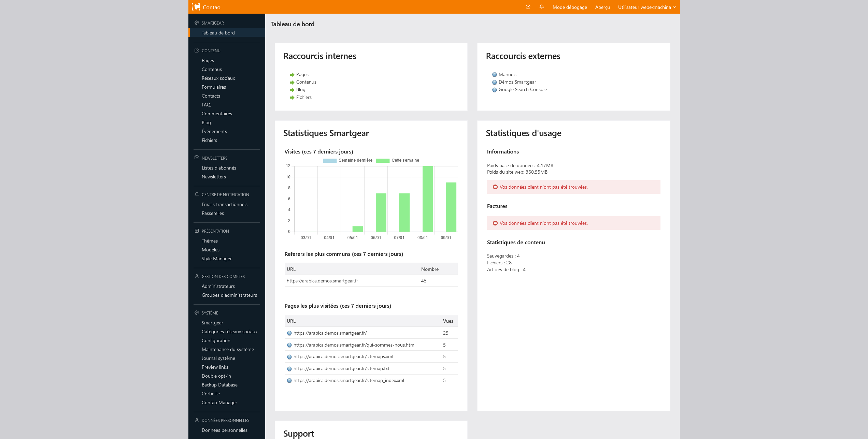The height and width of the screenshot is (439, 868).
Task: Open Groupes d'administrateurs in sidebar
Action: [x=229, y=295]
